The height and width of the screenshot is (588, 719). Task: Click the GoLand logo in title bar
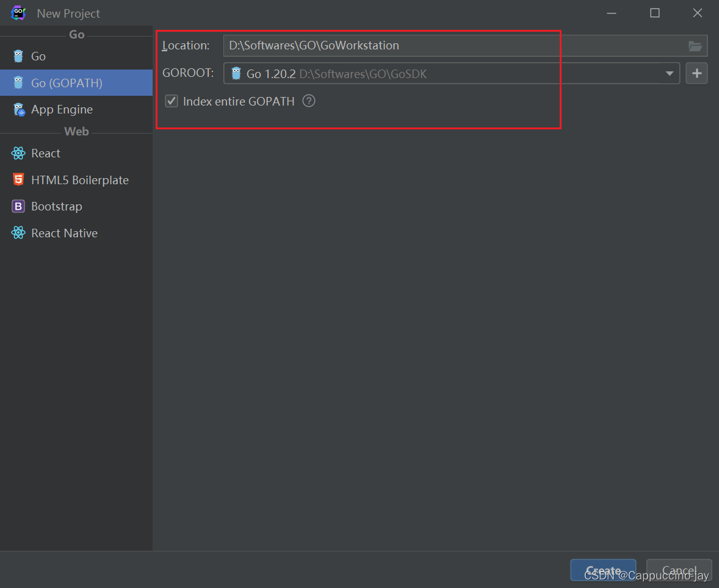[18, 13]
